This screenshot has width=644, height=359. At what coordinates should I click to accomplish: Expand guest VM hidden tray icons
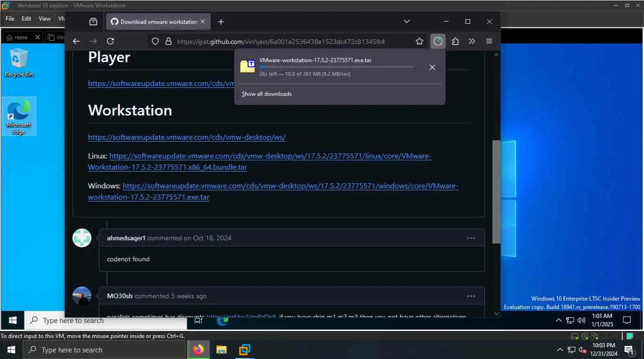(559, 320)
